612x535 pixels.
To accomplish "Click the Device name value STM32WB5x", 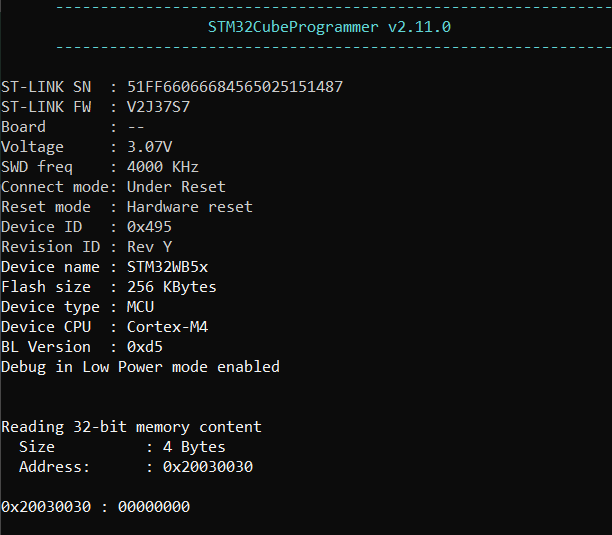I will [x=167, y=267].
